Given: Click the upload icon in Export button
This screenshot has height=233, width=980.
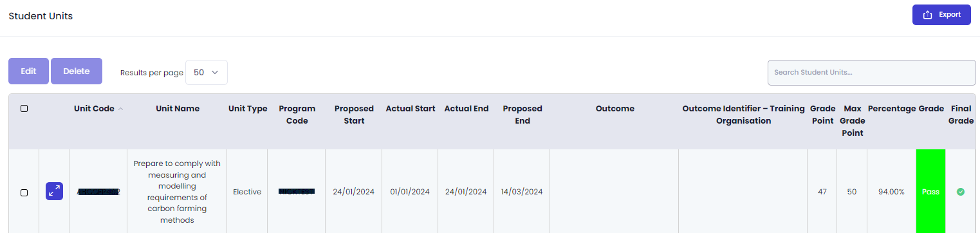Looking at the screenshot, I should point(928,15).
